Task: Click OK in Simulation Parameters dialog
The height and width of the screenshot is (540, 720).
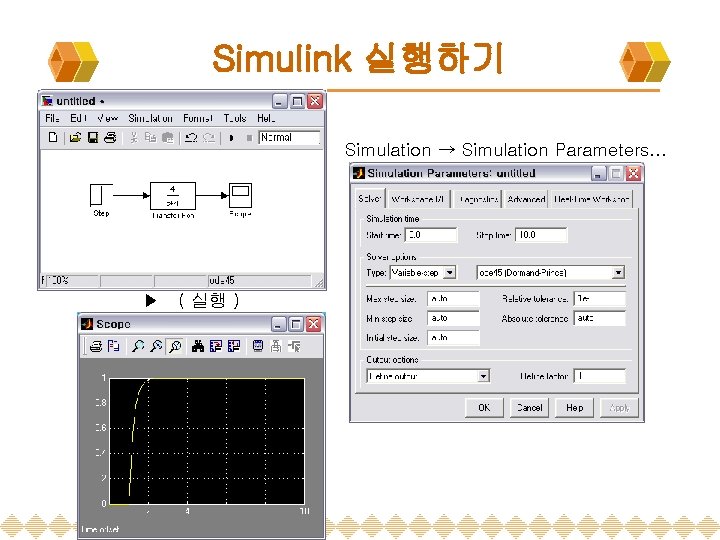Action: click(484, 408)
